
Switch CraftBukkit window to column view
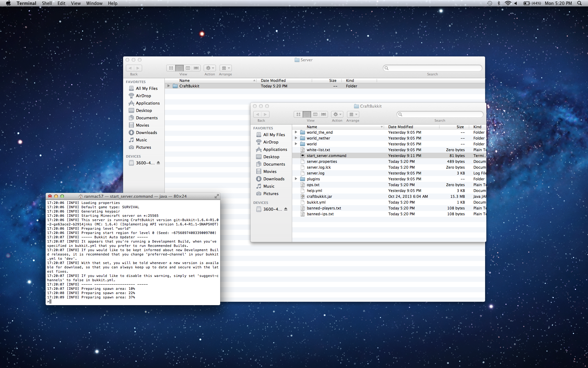pos(315,114)
